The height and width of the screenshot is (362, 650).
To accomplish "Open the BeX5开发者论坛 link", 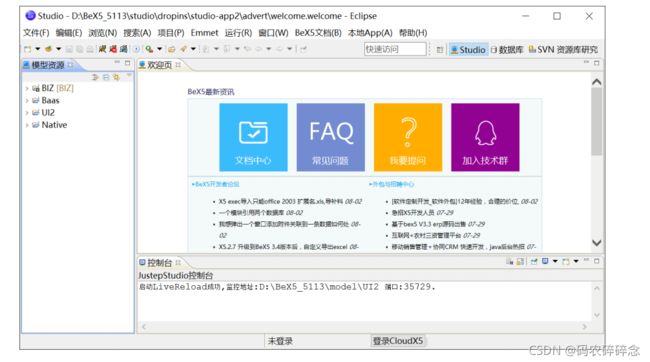I will click(x=216, y=184).
